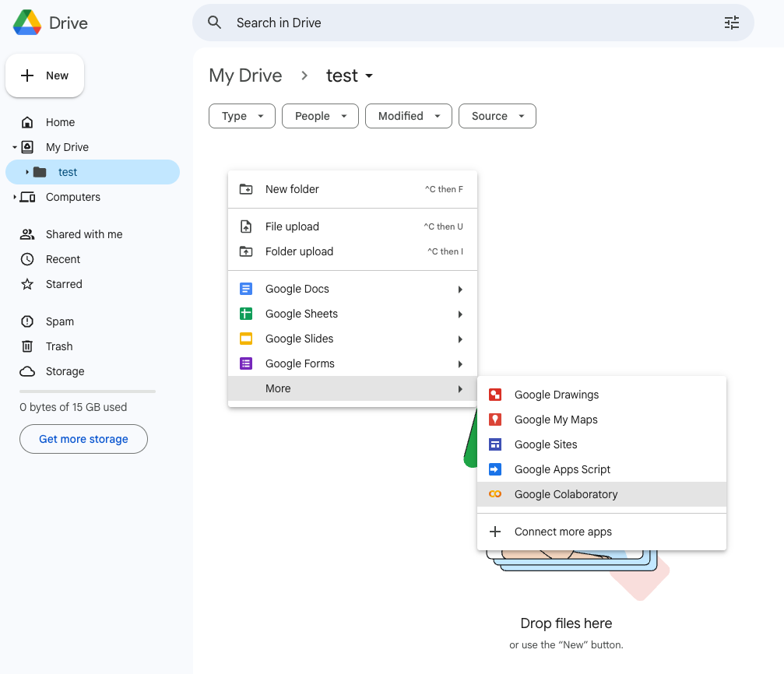The height and width of the screenshot is (674, 784).
Task: Expand the Google Slides submenu arrow
Action: click(x=460, y=339)
